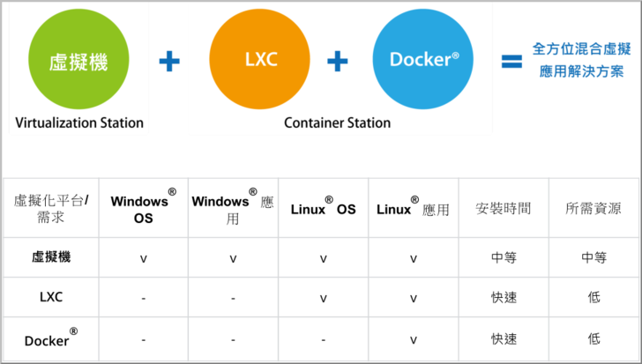Click the 低 cell in the Docker row
The image size is (642, 364).
(593, 338)
